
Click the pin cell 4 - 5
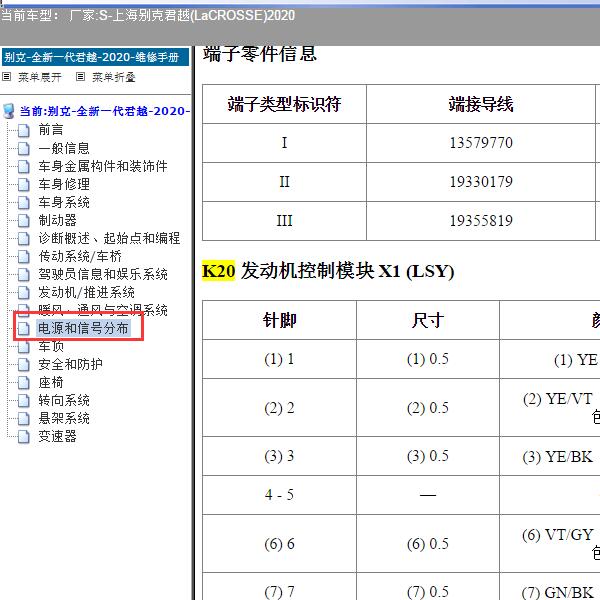pyautogui.click(x=279, y=495)
